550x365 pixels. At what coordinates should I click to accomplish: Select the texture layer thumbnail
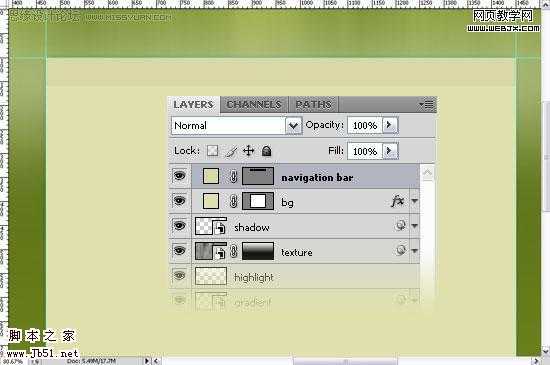210,251
